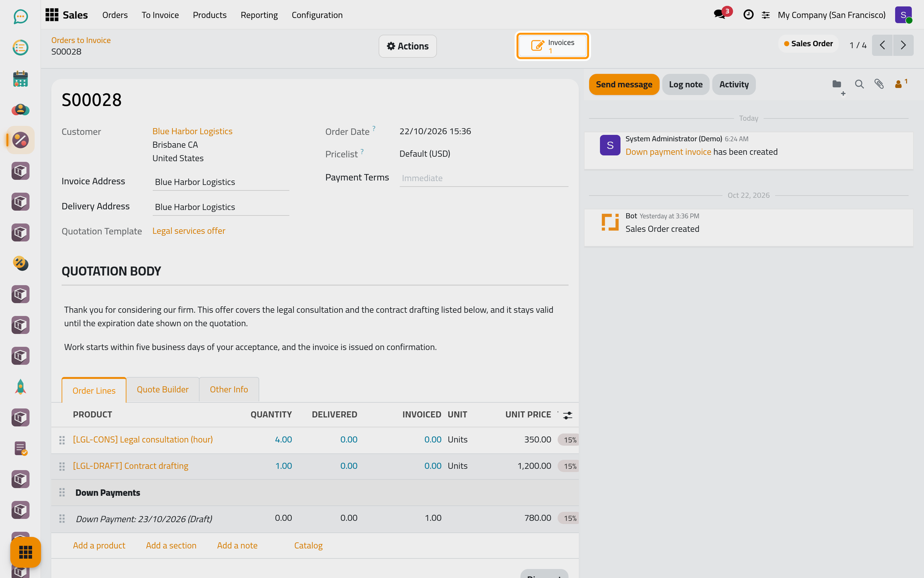Open the chatter folder icon
This screenshot has width=924, height=578.
pos(838,86)
